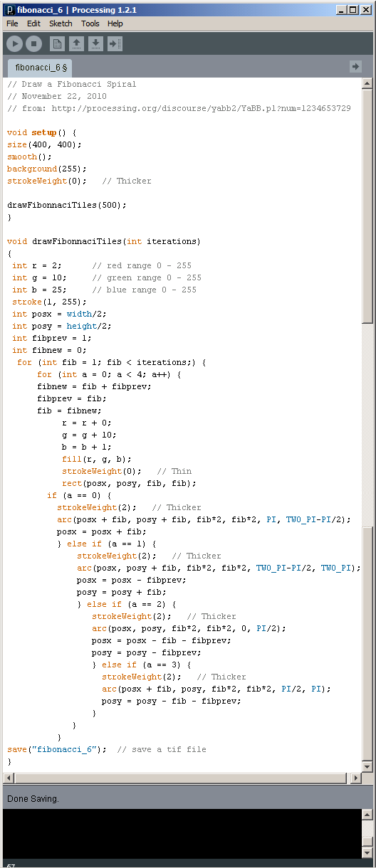Click 'posy = posy - fib - fibprev;' line
This screenshot has width=376, height=868.
[172, 701]
